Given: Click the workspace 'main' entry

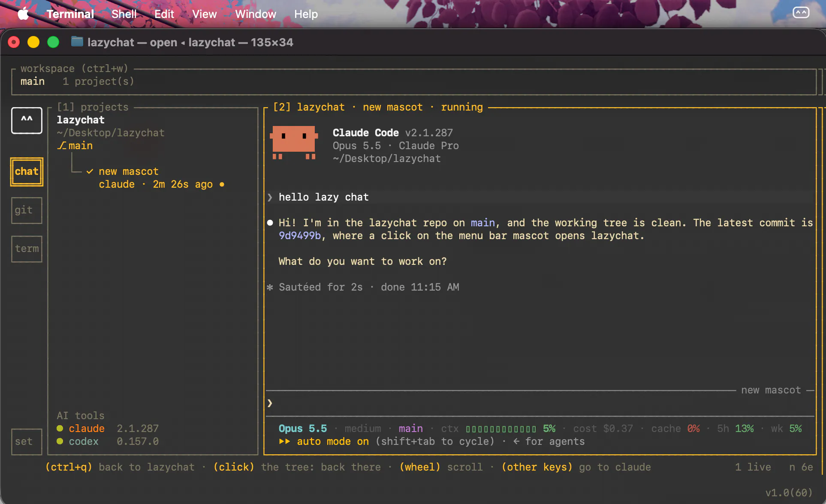Looking at the screenshot, I should pyautogui.click(x=33, y=81).
